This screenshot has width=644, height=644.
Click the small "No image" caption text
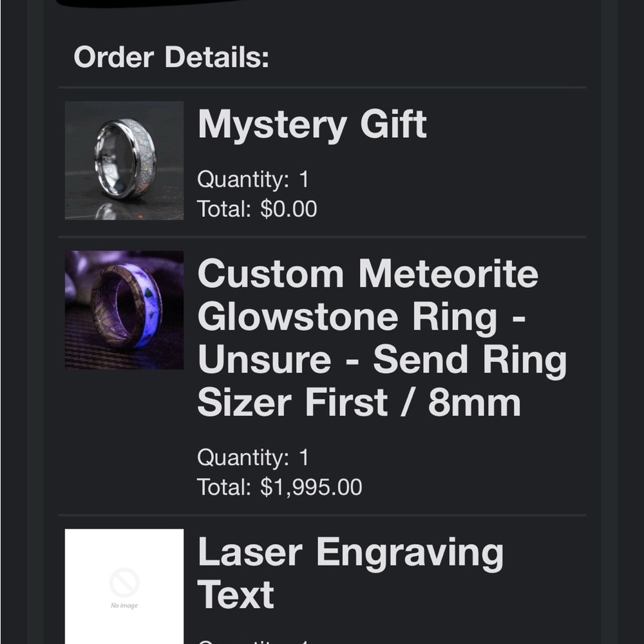(124, 606)
